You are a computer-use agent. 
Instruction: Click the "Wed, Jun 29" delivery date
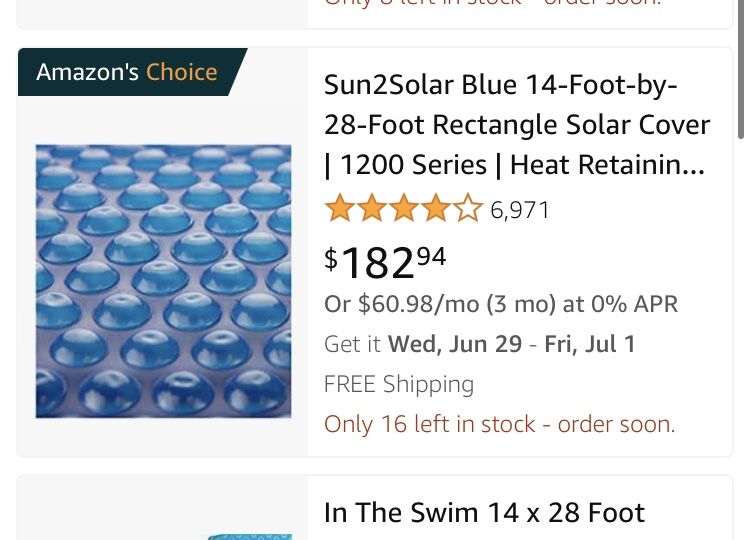(x=455, y=344)
